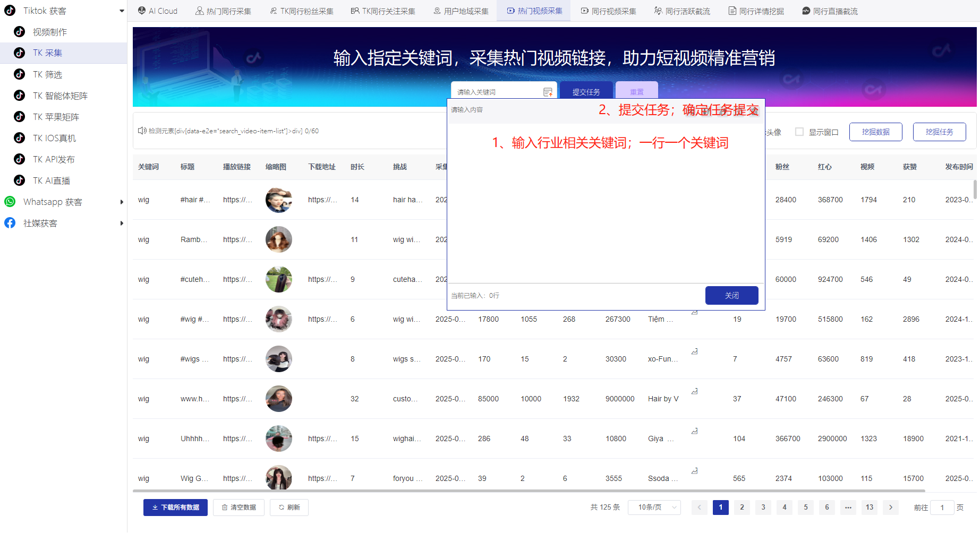The width and height of the screenshot is (980, 533).
Task: Select TK 筛选 in the left sidebar
Action: (x=48, y=74)
